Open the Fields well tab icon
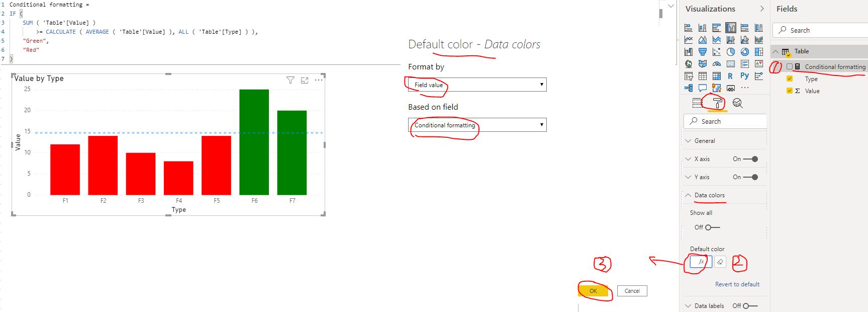 point(697,103)
